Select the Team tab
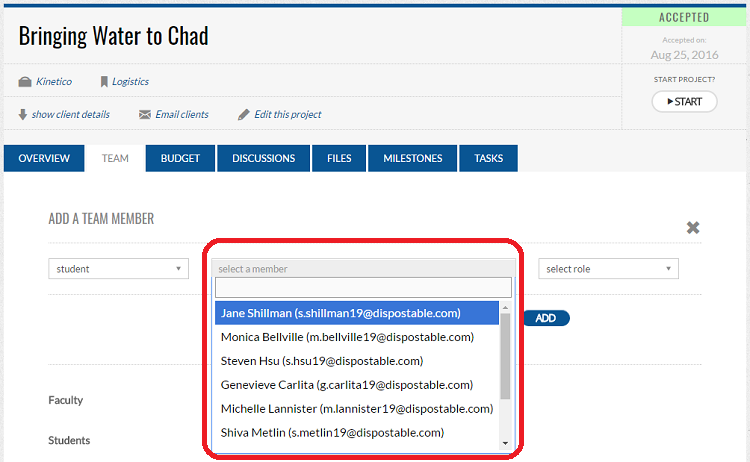 tap(115, 158)
